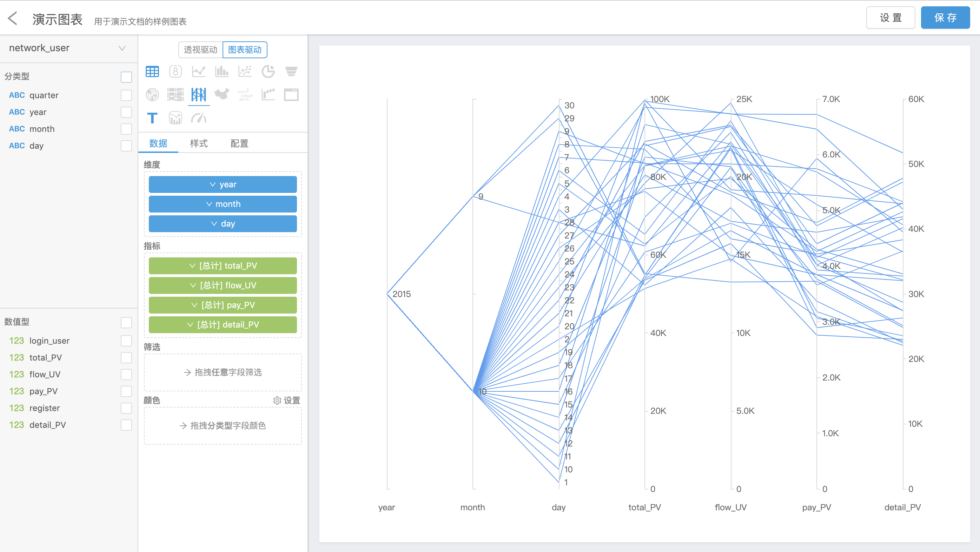Screen dimensions: 980x552
Task: Click the back arrow beside 演示图表
Action: [13, 18]
